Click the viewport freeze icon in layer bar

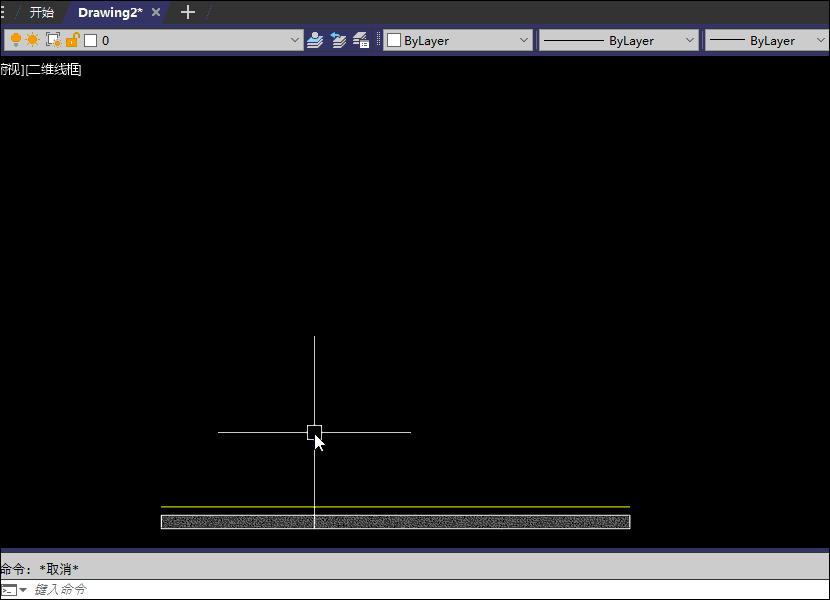[53, 40]
